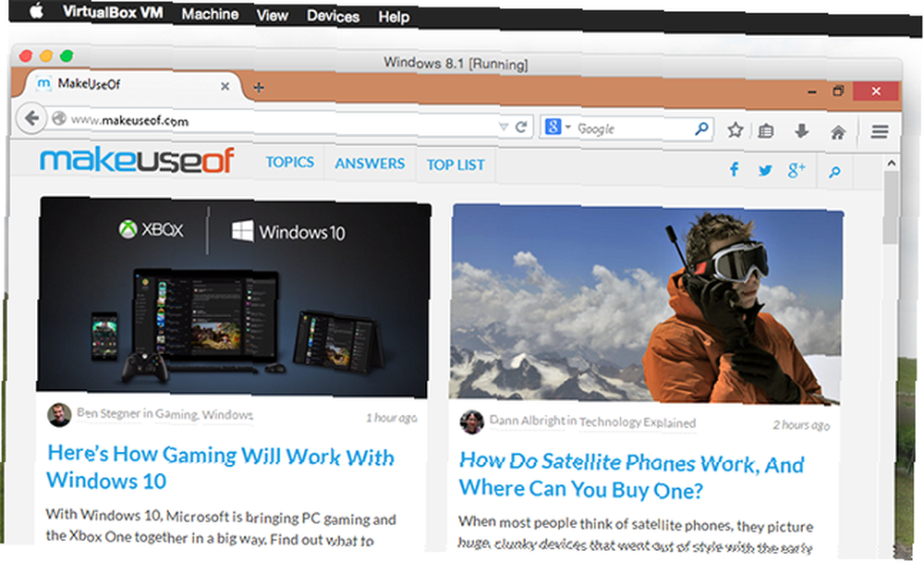The image size is (924, 562).
Task: Click the search magnifier in Google box
Action: (x=701, y=128)
